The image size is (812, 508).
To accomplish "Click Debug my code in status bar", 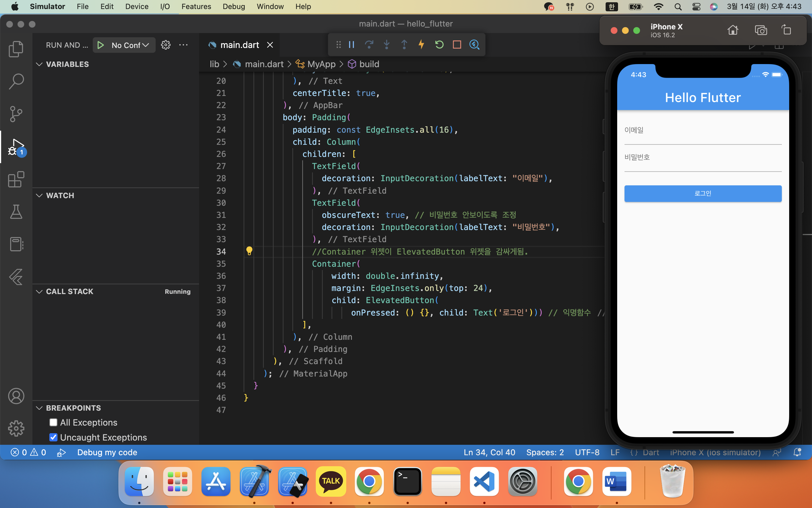I will point(107,452).
